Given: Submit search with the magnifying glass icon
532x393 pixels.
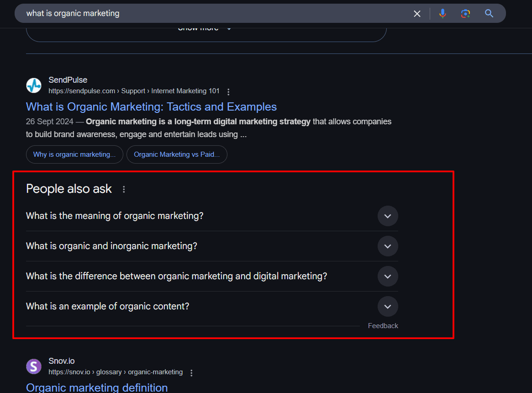Looking at the screenshot, I should tap(489, 14).
